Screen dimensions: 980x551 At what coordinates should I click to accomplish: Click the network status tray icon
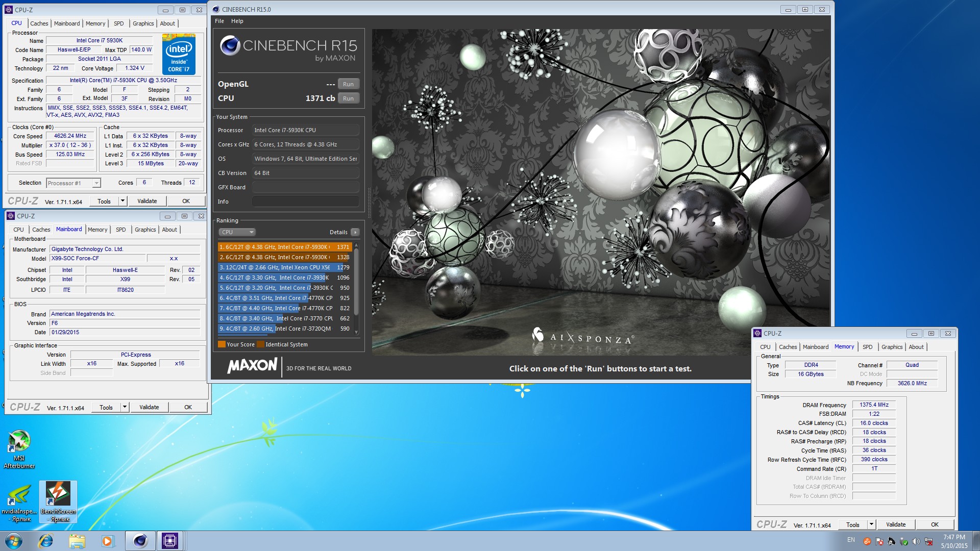(928, 541)
